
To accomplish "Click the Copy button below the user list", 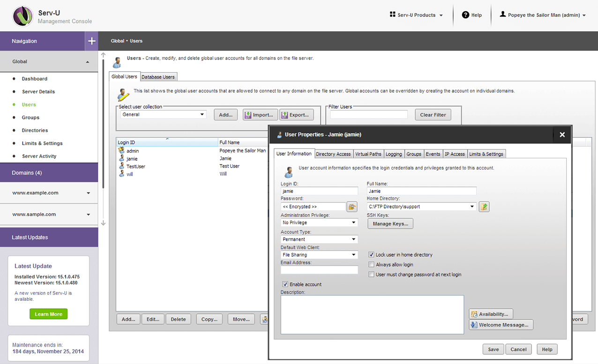I will [209, 319].
